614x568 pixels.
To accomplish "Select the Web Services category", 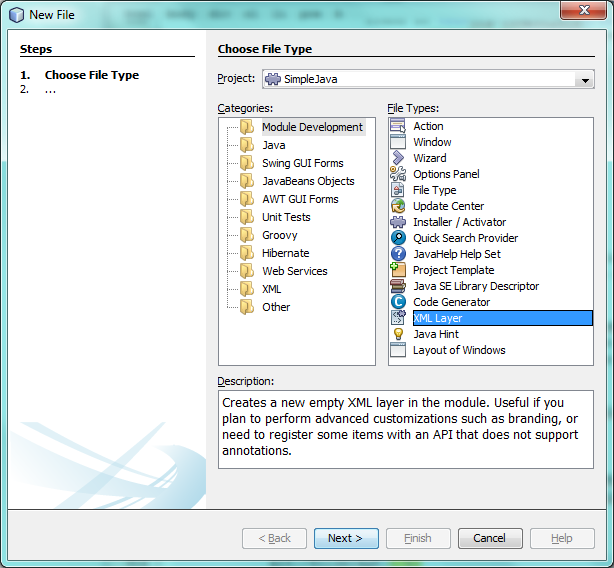I will [x=294, y=271].
